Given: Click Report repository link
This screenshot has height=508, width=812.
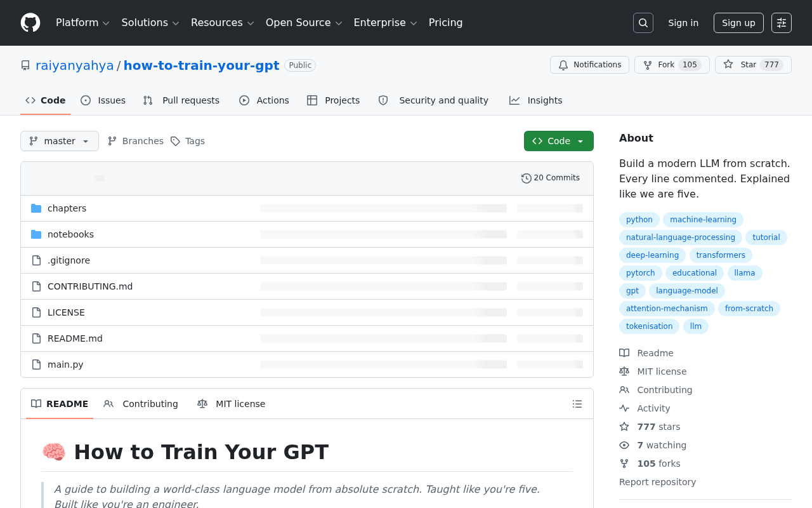Looking at the screenshot, I should tap(657, 482).
